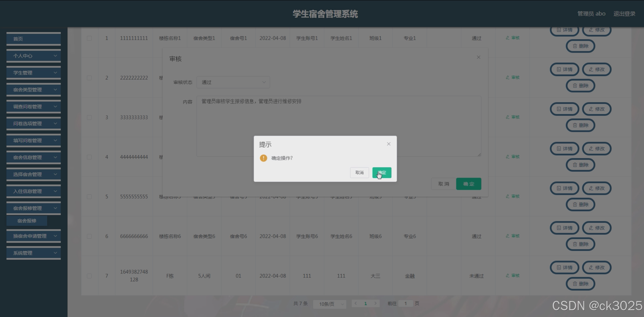Screen dimensions: 644x317
Task: Close the 审核 dialog with its X icon
Action: 478,57
